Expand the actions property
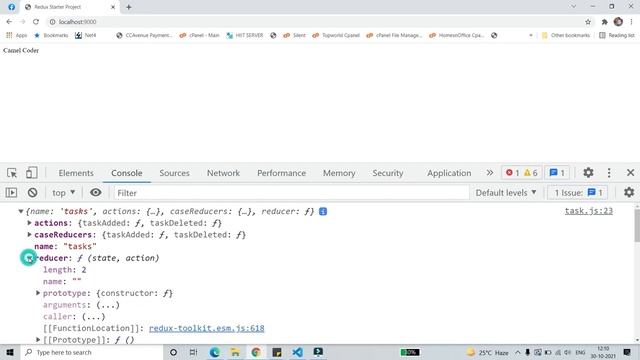This screenshot has width=640, height=360. (29, 223)
